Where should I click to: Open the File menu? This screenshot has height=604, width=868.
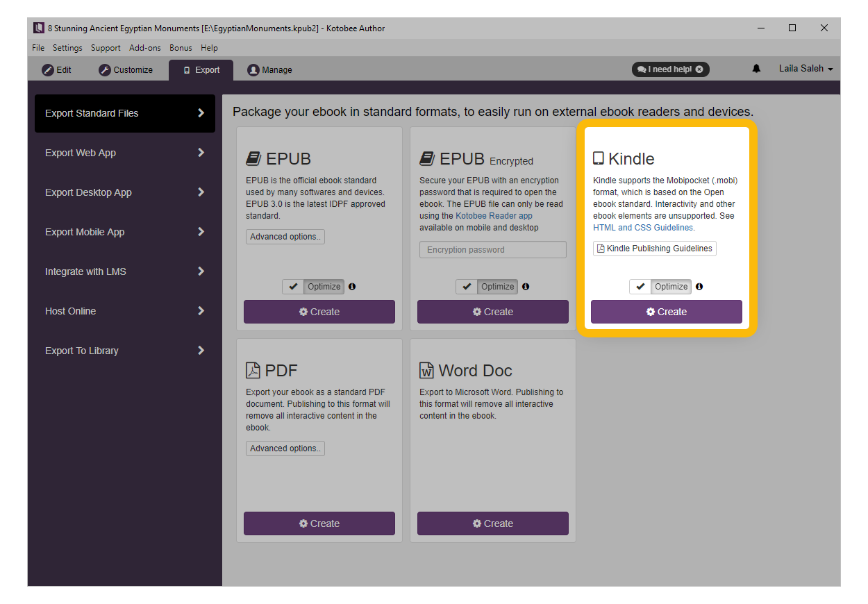(x=38, y=48)
